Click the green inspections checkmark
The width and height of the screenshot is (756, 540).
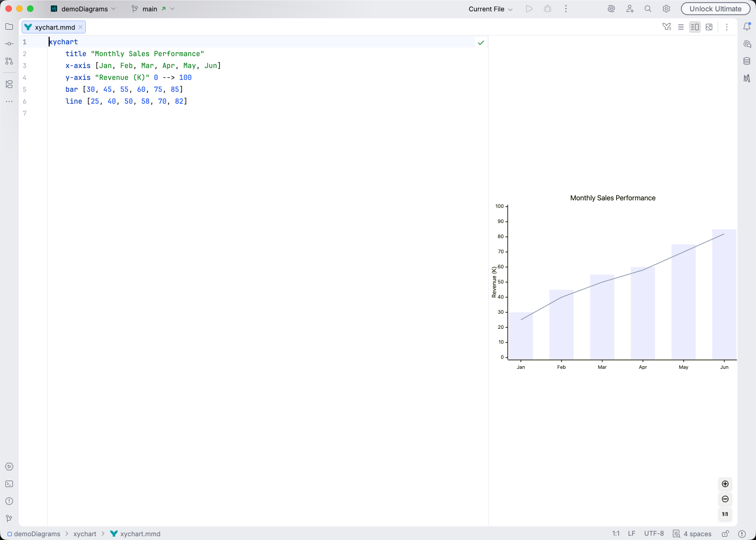[481, 42]
